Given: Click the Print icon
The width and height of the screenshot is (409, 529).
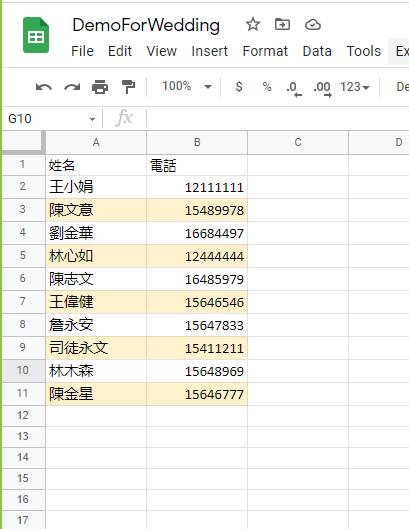Looking at the screenshot, I should tap(100, 87).
